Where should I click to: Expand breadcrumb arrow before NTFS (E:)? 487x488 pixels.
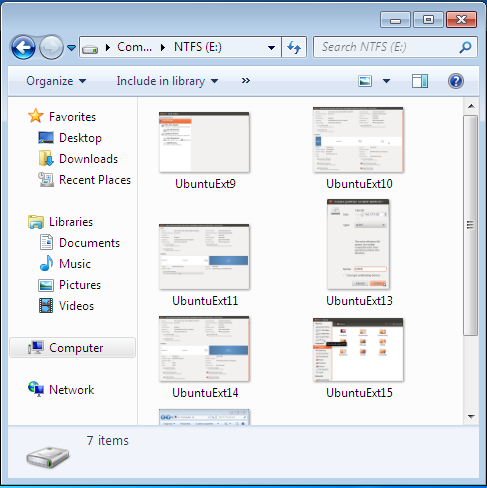163,47
